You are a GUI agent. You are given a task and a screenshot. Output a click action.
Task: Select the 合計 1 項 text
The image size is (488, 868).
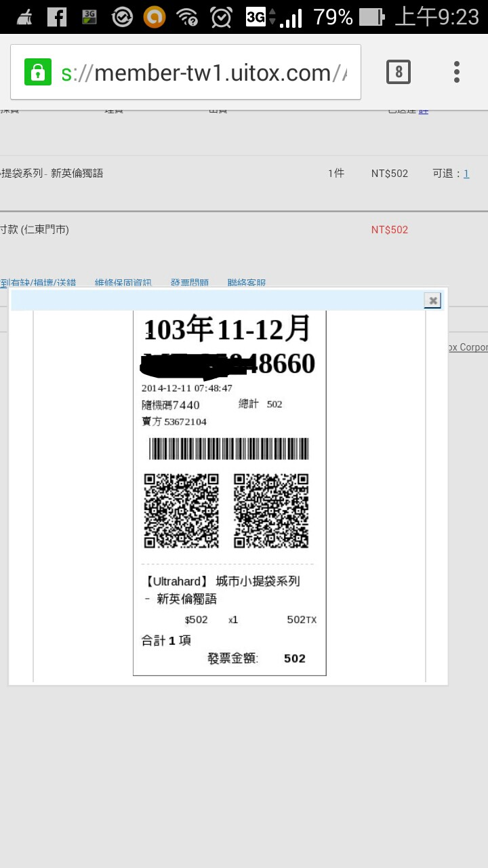pos(166,640)
